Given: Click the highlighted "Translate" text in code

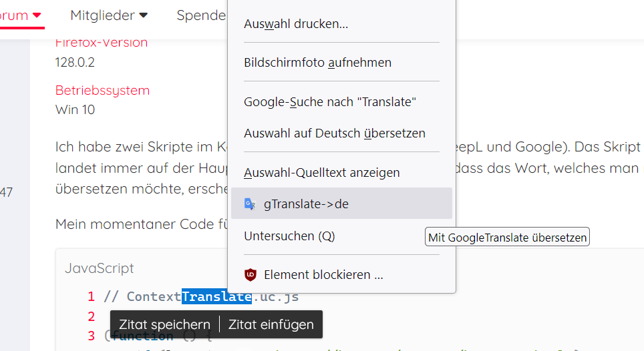Looking at the screenshot, I should point(216,296).
